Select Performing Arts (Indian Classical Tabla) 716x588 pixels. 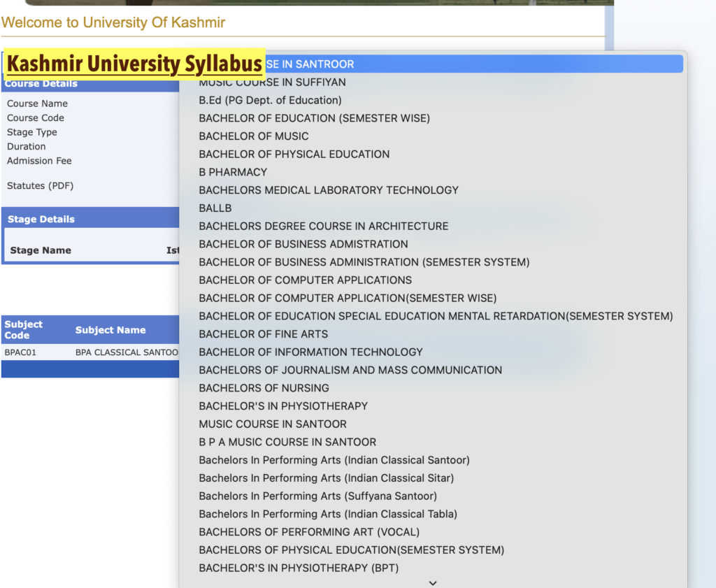(x=432, y=514)
